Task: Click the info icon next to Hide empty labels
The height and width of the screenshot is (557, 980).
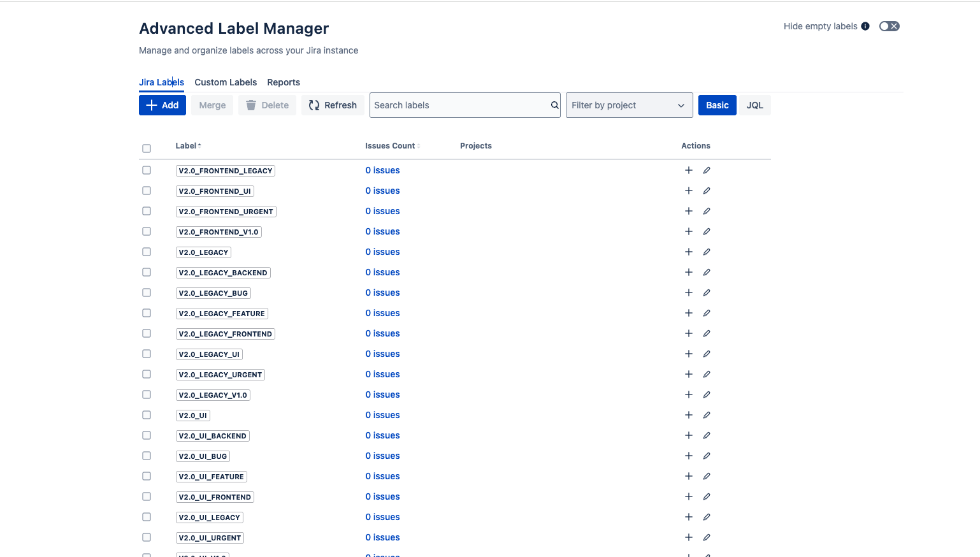Action: pyautogui.click(x=866, y=25)
